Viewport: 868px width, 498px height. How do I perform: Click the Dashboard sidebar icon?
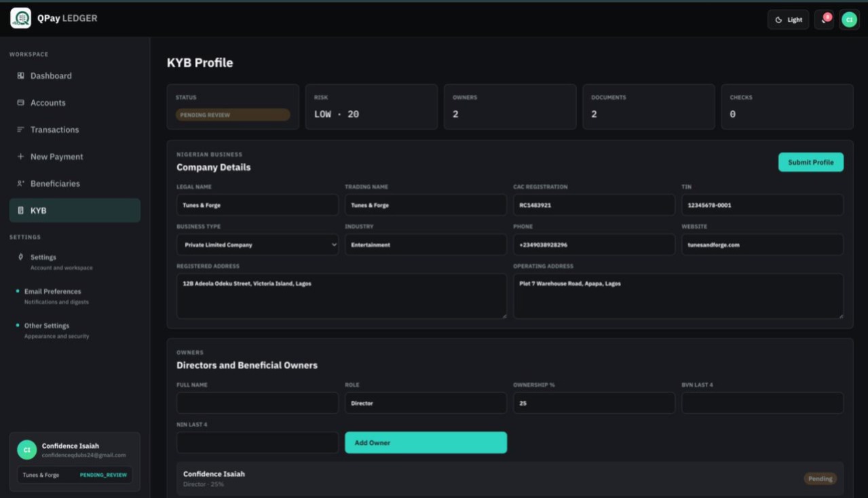pyautogui.click(x=20, y=76)
